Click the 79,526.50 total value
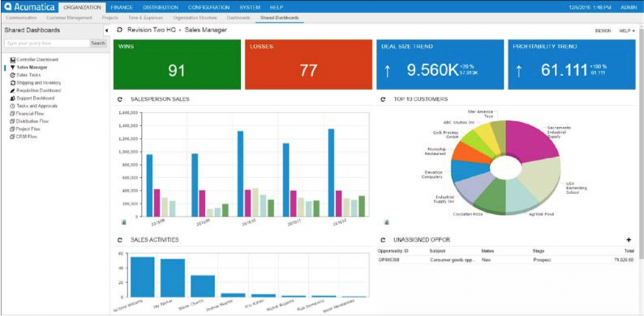The width and height of the screenshot is (644, 316). (x=624, y=260)
